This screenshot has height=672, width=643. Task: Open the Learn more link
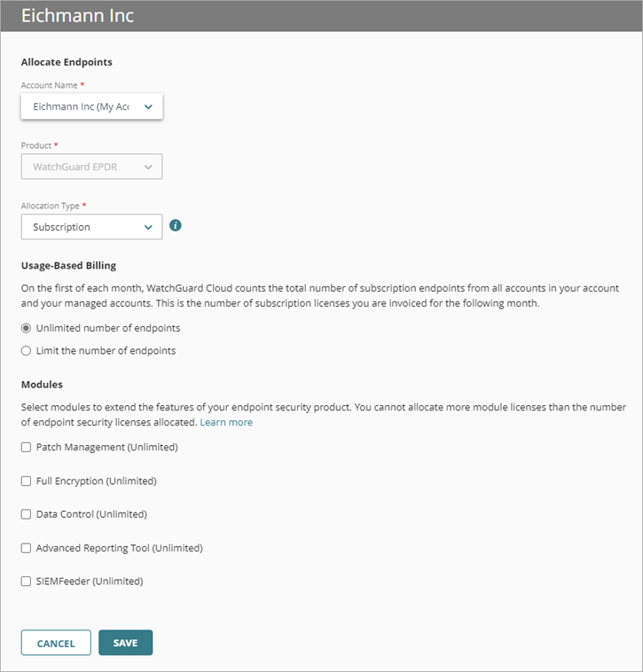coord(226,423)
